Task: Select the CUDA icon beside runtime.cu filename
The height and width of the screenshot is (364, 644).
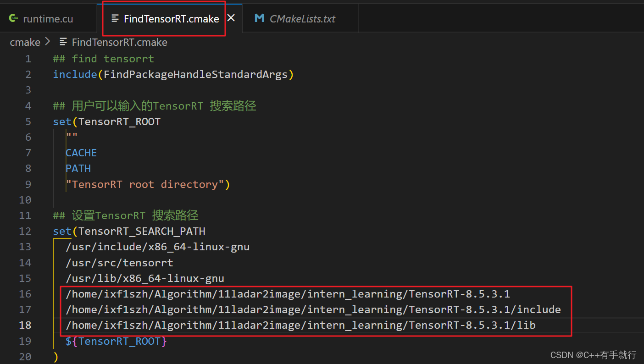Action: (x=12, y=18)
